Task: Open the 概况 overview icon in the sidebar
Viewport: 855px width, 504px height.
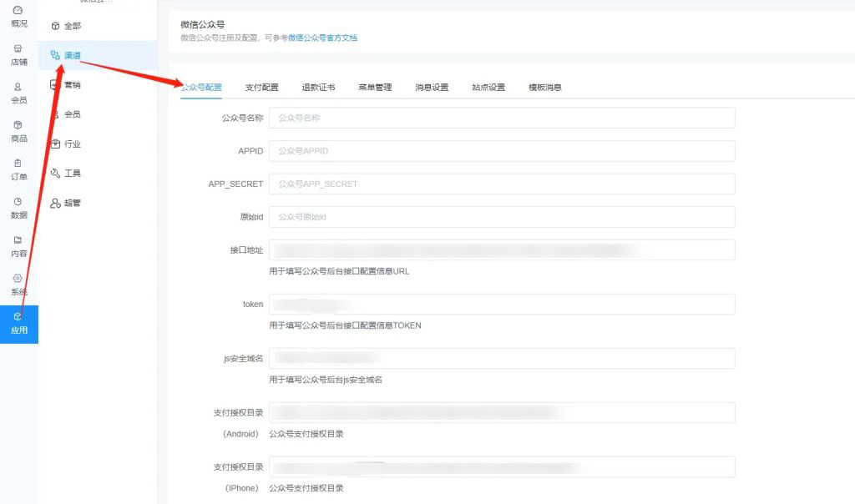Action: point(18,10)
